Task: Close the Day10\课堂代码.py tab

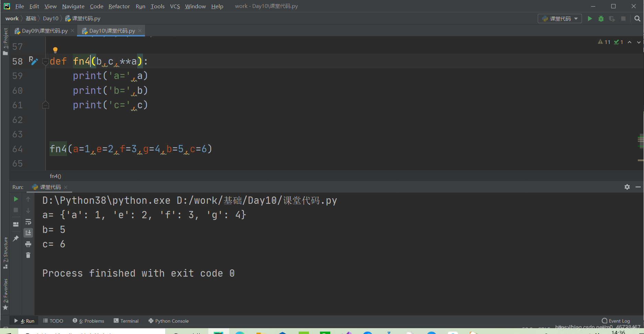Action: [x=140, y=31]
